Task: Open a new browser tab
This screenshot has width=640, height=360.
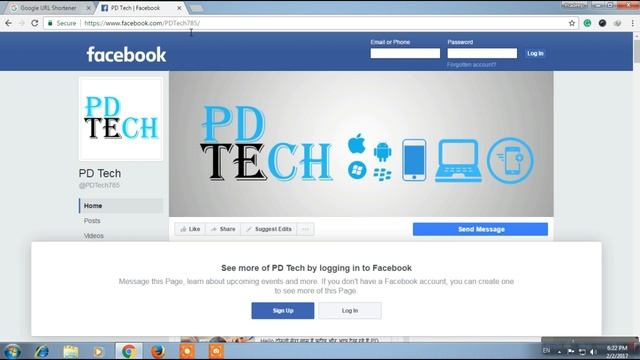Action: tap(196, 8)
